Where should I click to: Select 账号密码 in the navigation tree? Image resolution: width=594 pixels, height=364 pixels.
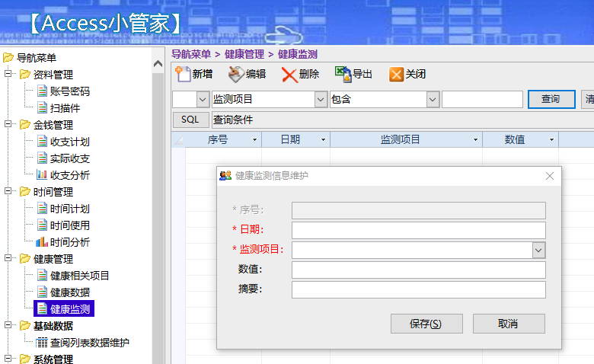70,91
